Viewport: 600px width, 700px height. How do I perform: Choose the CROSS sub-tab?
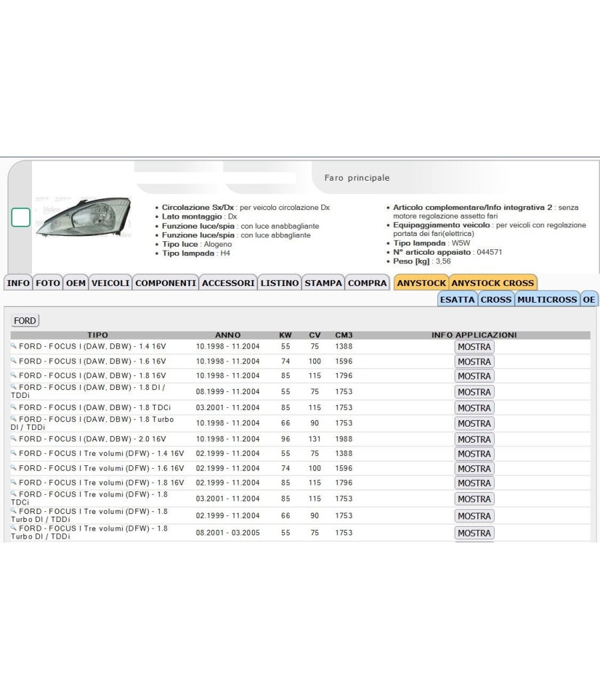pos(496,299)
